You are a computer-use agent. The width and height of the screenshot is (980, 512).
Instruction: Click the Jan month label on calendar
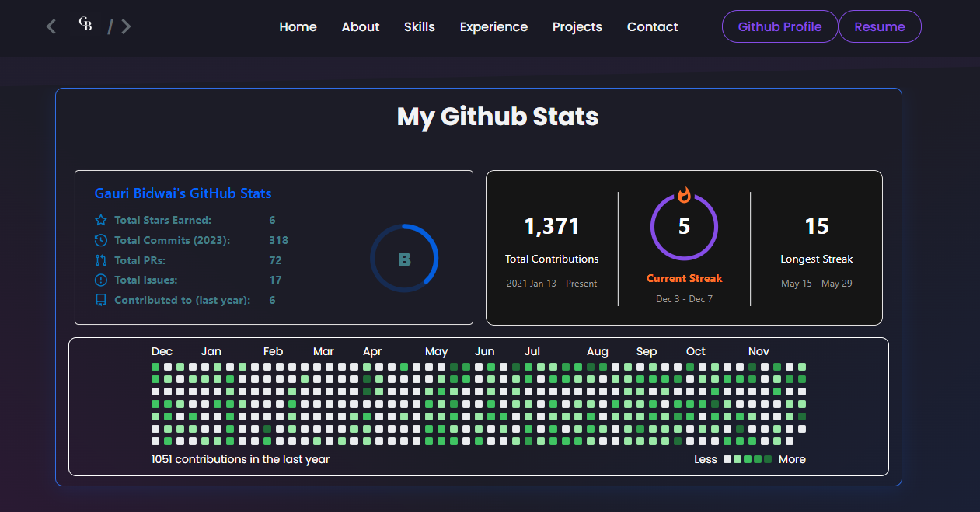211,351
